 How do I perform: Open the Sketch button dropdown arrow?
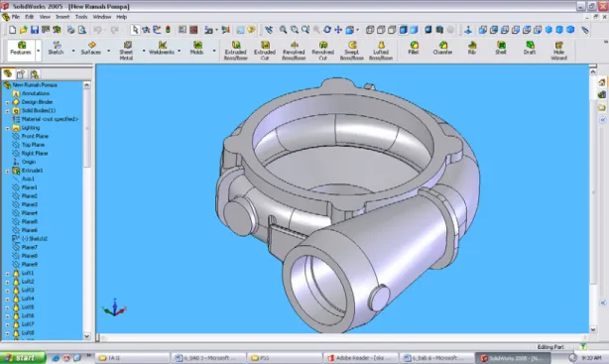[x=73, y=51]
